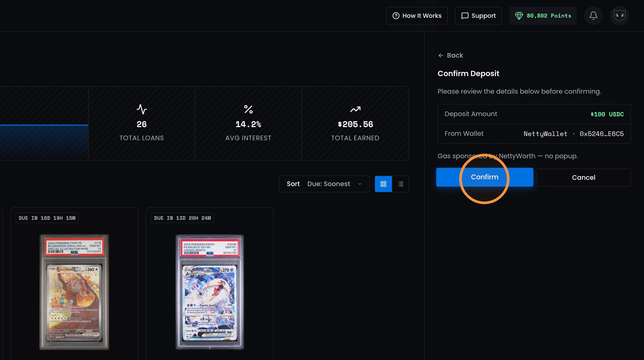Go Back from Confirm Deposit

tap(450, 55)
